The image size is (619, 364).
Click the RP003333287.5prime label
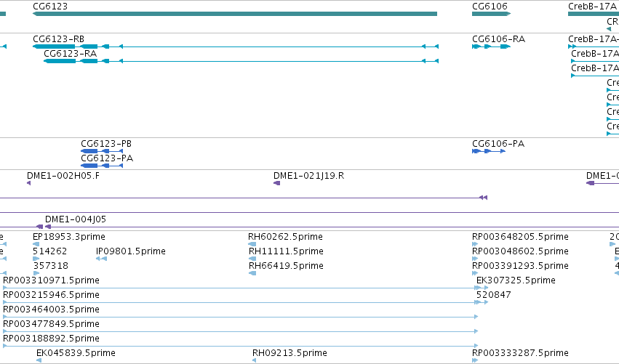pyautogui.click(x=520, y=353)
